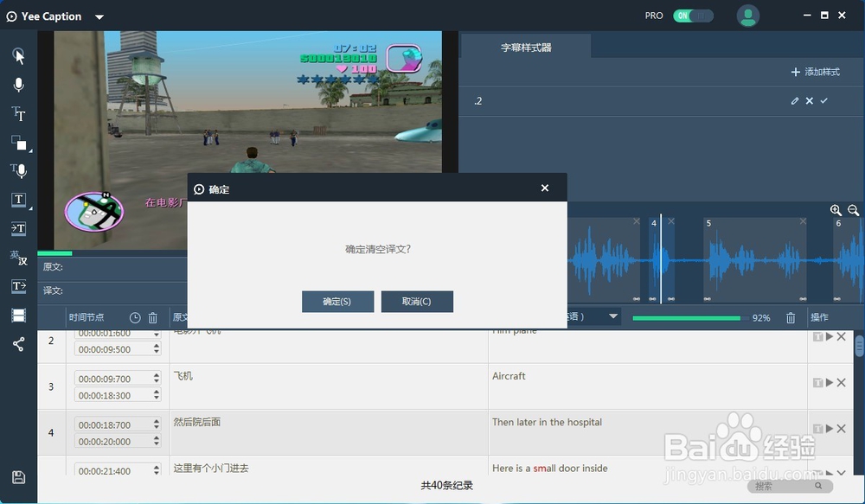865x504 pixels.
Task: Edit style .2 with pencil icon
Action: coord(794,101)
